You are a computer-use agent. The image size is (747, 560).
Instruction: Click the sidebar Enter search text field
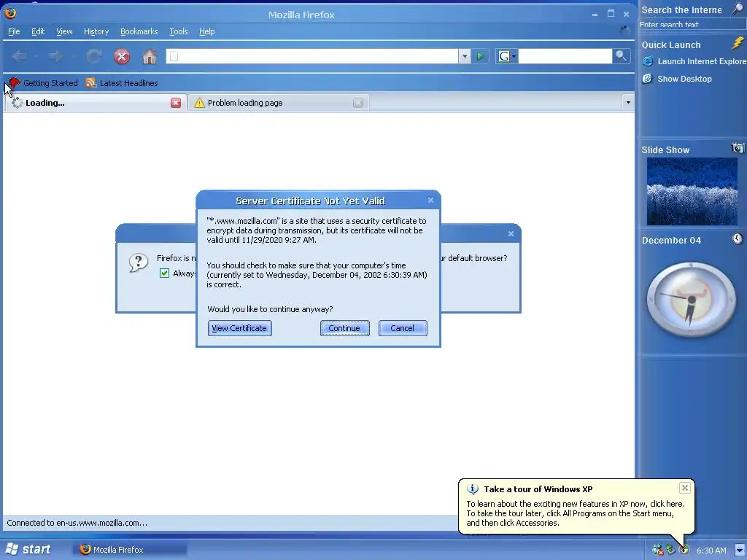pyautogui.click(x=693, y=25)
